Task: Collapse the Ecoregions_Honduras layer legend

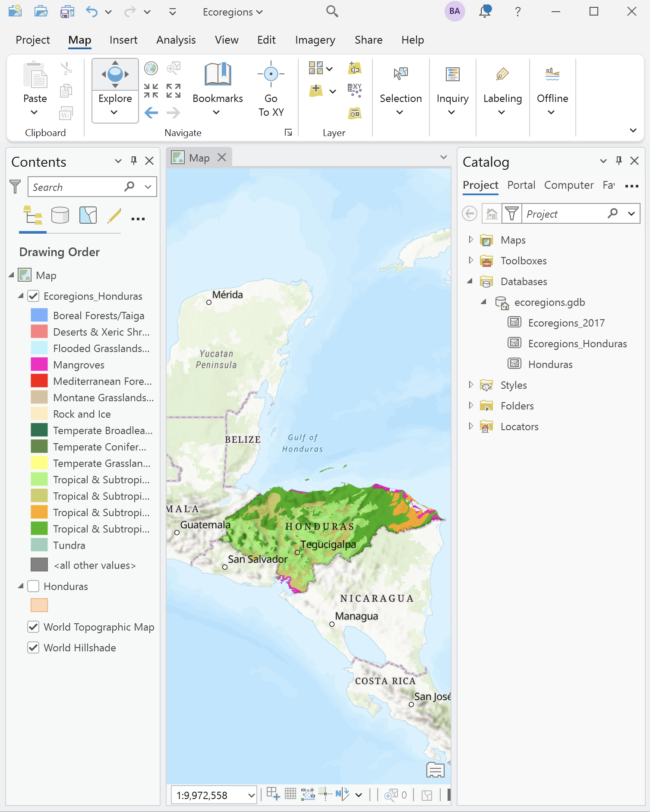Action: click(x=20, y=296)
